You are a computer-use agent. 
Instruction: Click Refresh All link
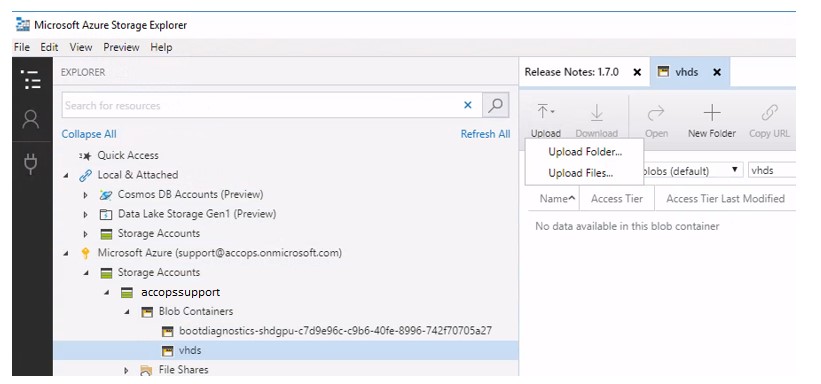[485, 134]
